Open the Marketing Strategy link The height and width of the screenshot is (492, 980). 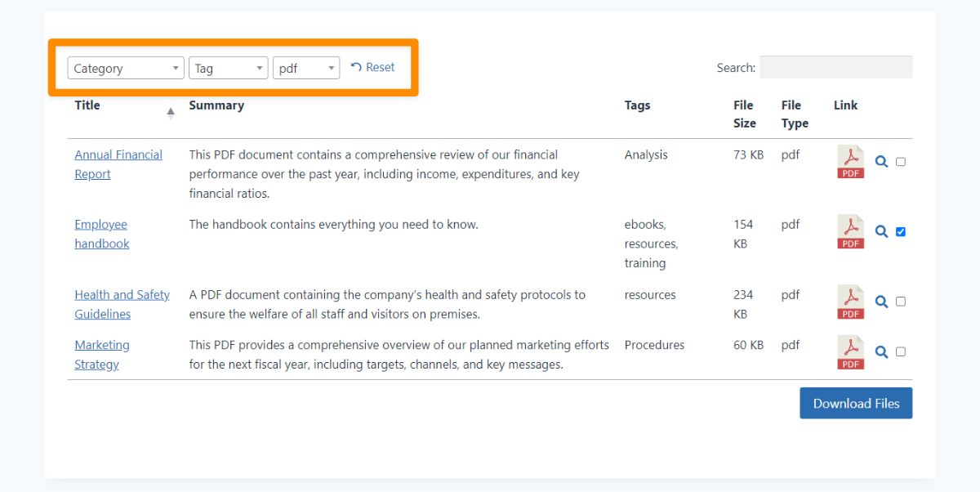tap(102, 355)
